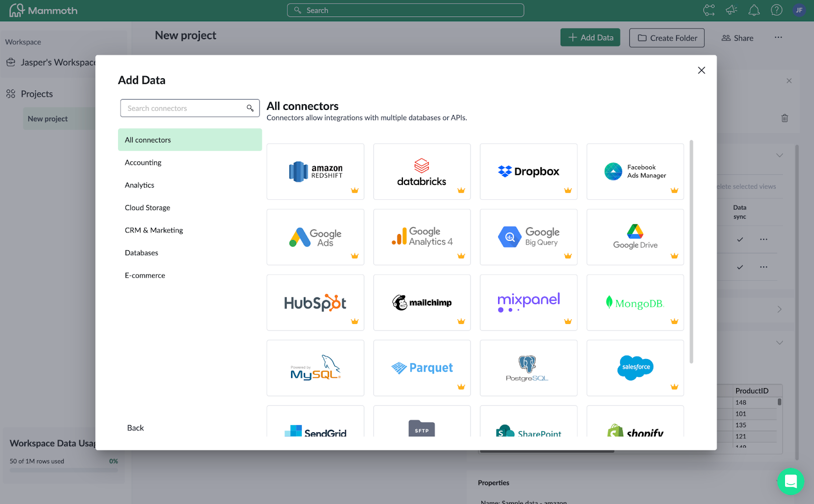Choose the Accounting category
The width and height of the screenshot is (814, 504).
point(190,163)
